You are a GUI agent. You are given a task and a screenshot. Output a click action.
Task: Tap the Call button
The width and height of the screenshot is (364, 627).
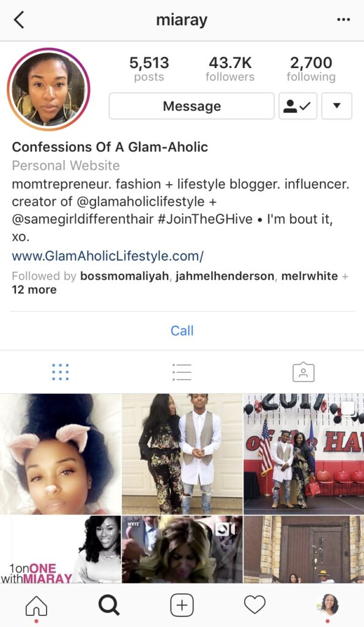coord(182,331)
